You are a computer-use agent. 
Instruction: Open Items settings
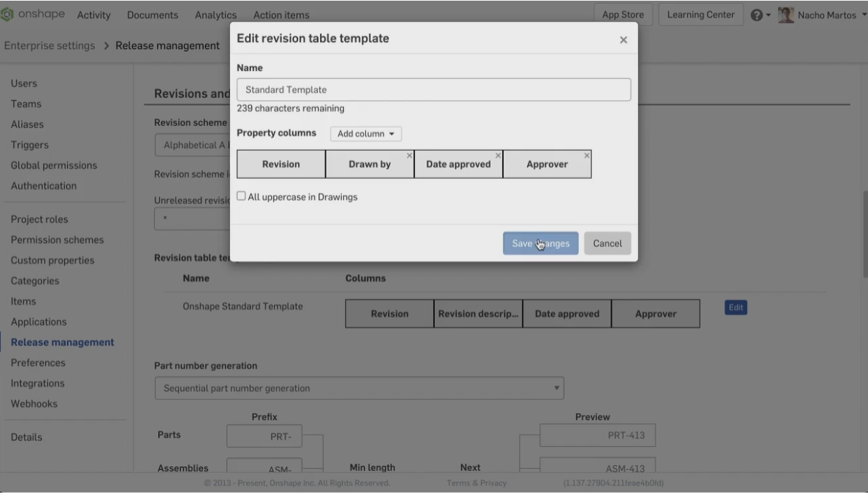click(x=23, y=301)
